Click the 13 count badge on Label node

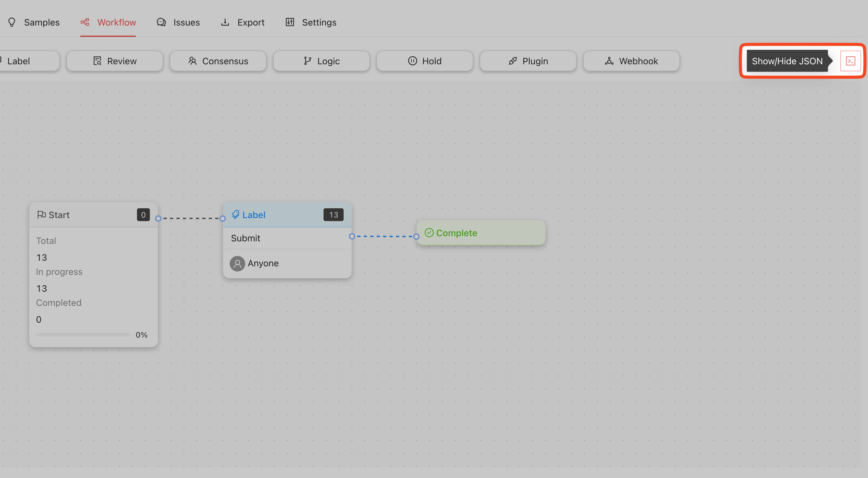tap(333, 215)
